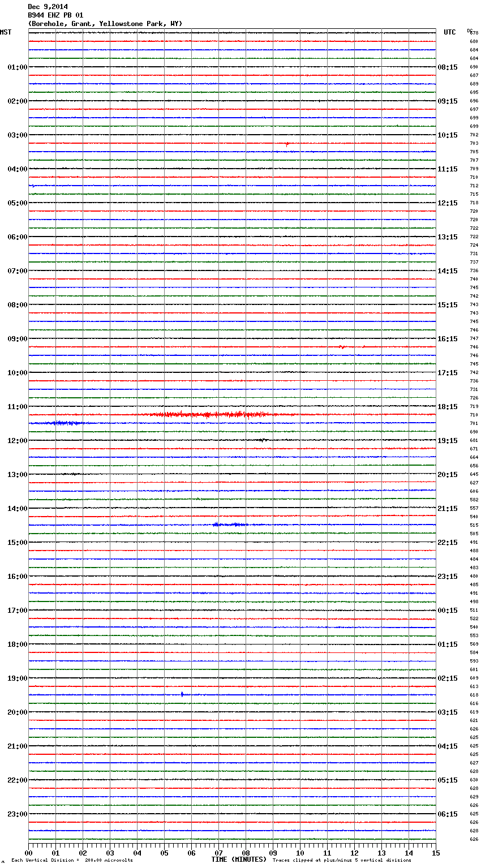Click the 08:15 UTC time label
The height and width of the screenshot is (868, 481).
448,67
